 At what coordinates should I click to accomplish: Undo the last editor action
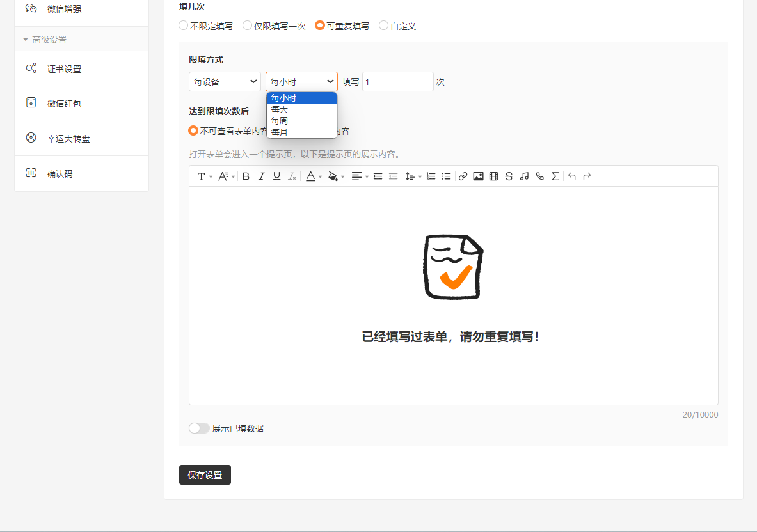572,176
